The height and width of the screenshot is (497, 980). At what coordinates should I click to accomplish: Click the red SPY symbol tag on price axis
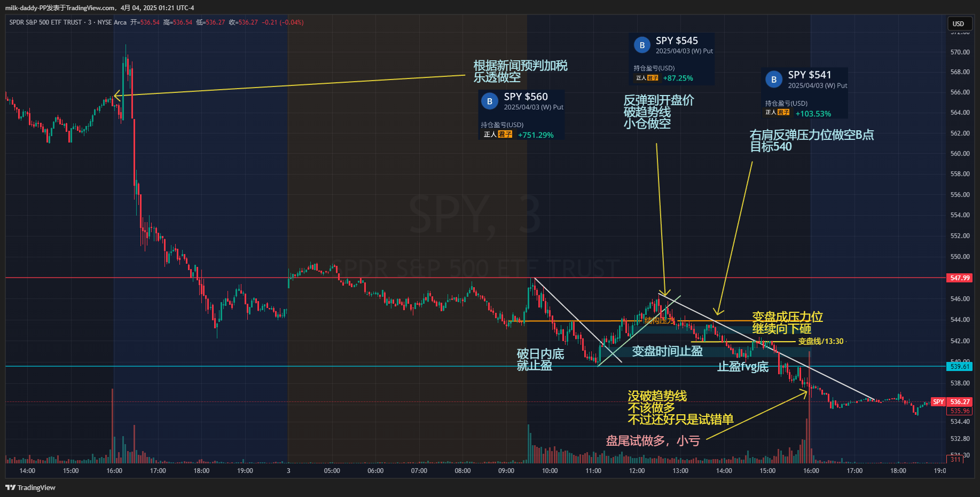(938, 402)
